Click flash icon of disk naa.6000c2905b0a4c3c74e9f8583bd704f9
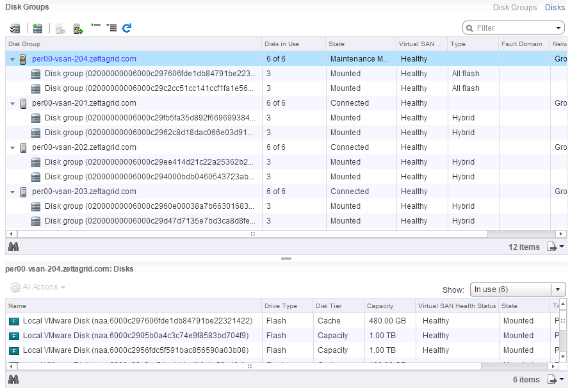This screenshot has height=392, width=570. [14, 336]
